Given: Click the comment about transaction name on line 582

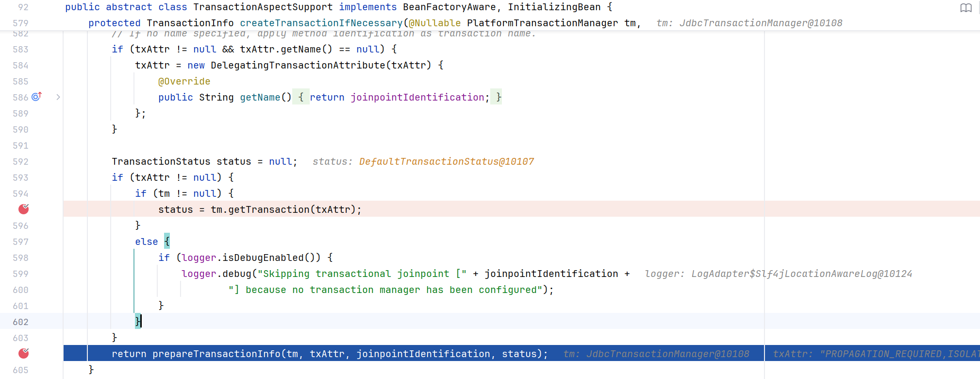Looking at the screenshot, I should pyautogui.click(x=324, y=34).
